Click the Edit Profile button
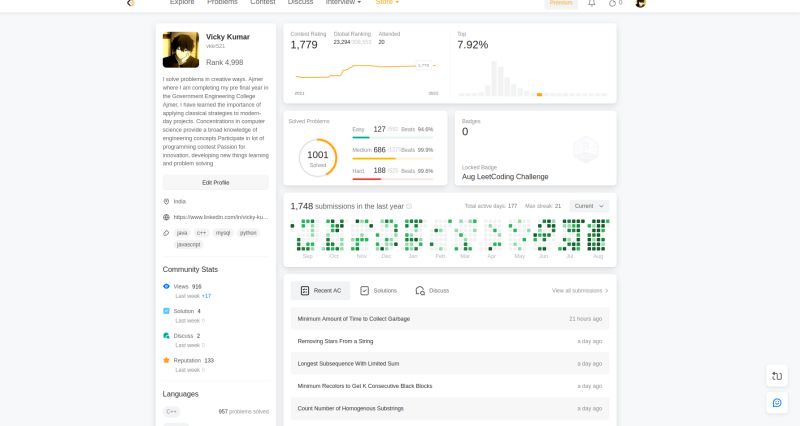This screenshot has height=426, width=800. point(215,183)
